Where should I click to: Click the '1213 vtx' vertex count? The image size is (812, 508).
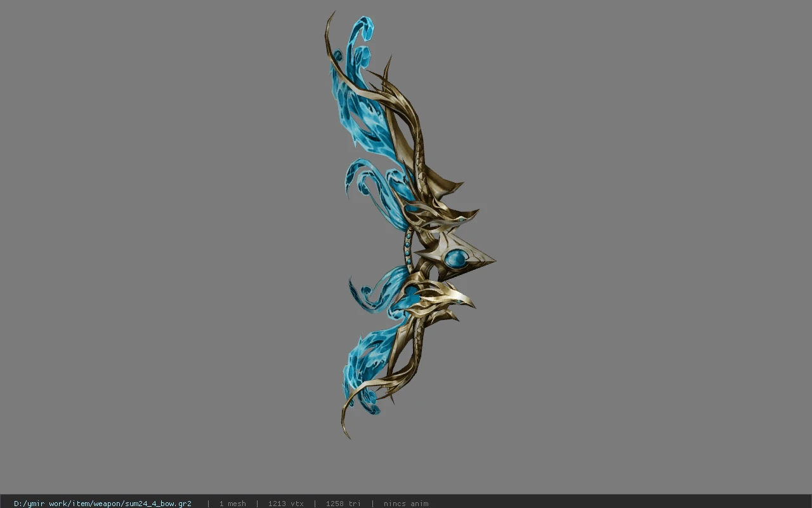pyautogui.click(x=285, y=504)
